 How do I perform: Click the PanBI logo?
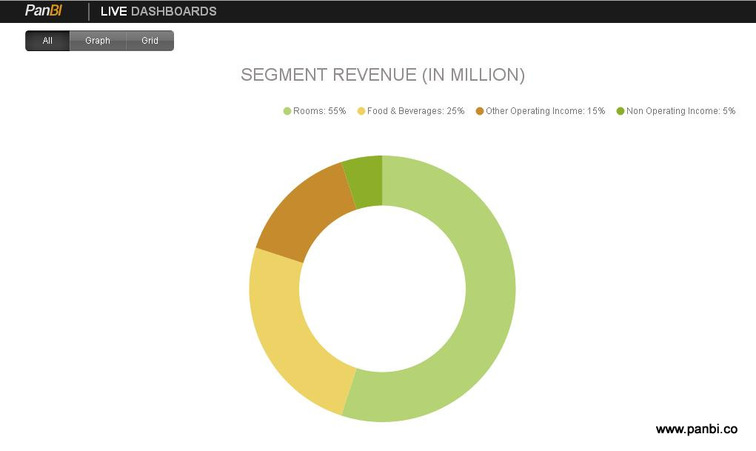click(43, 11)
